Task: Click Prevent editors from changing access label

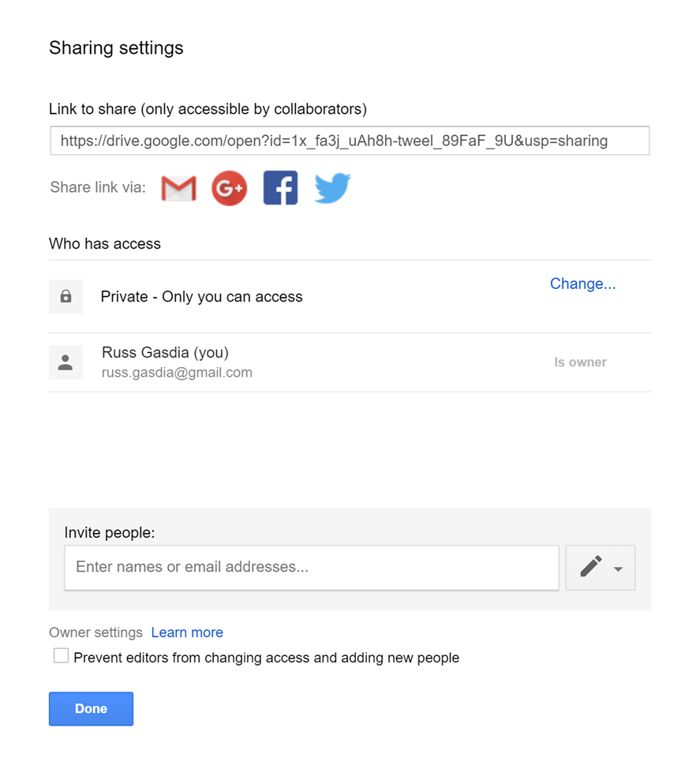Action: (x=266, y=658)
